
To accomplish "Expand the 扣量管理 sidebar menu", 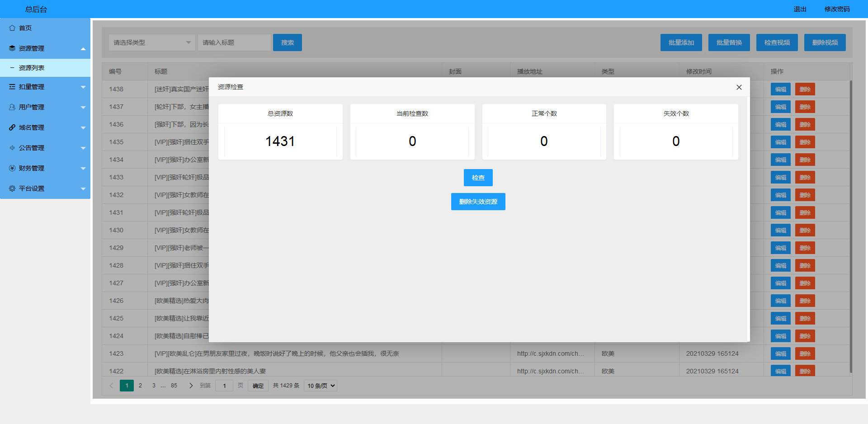I will coord(45,87).
